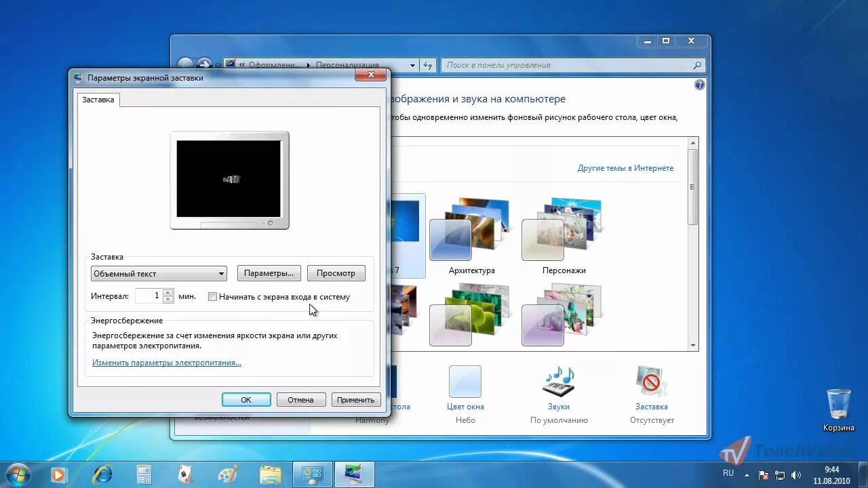Open the help question mark icon
Viewport: 868px width, 488px height.
coord(700,85)
